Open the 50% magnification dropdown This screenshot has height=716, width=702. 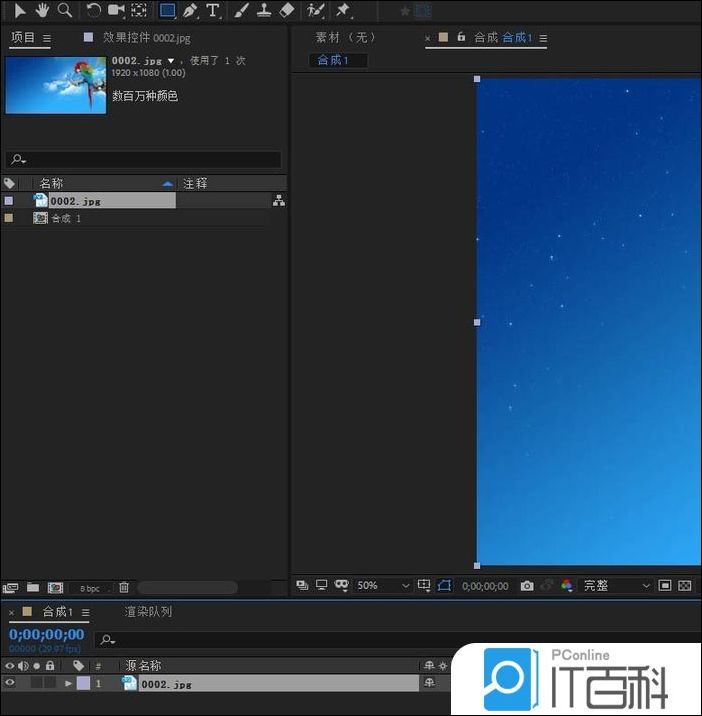coord(383,586)
